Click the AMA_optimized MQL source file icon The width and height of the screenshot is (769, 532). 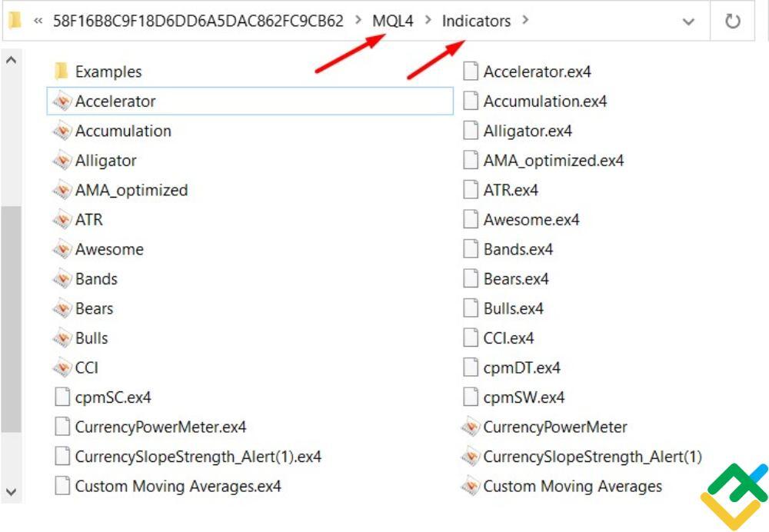click(62, 190)
